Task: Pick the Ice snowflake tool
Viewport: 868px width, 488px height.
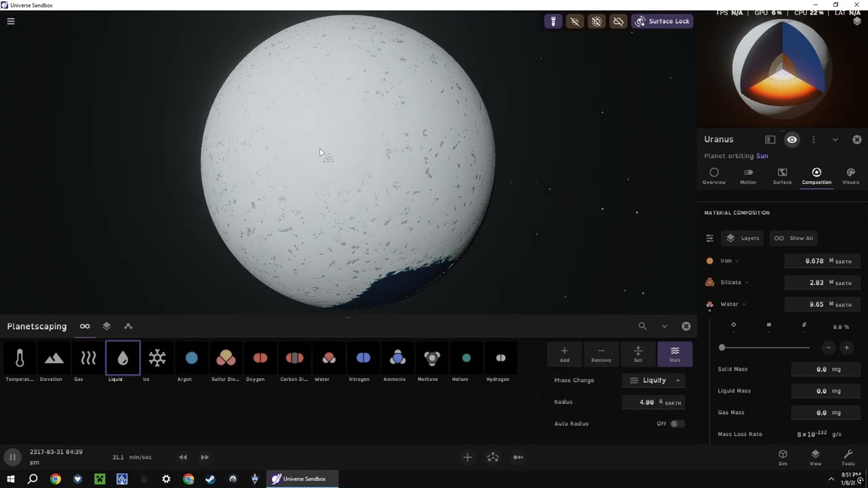Action: point(157,359)
